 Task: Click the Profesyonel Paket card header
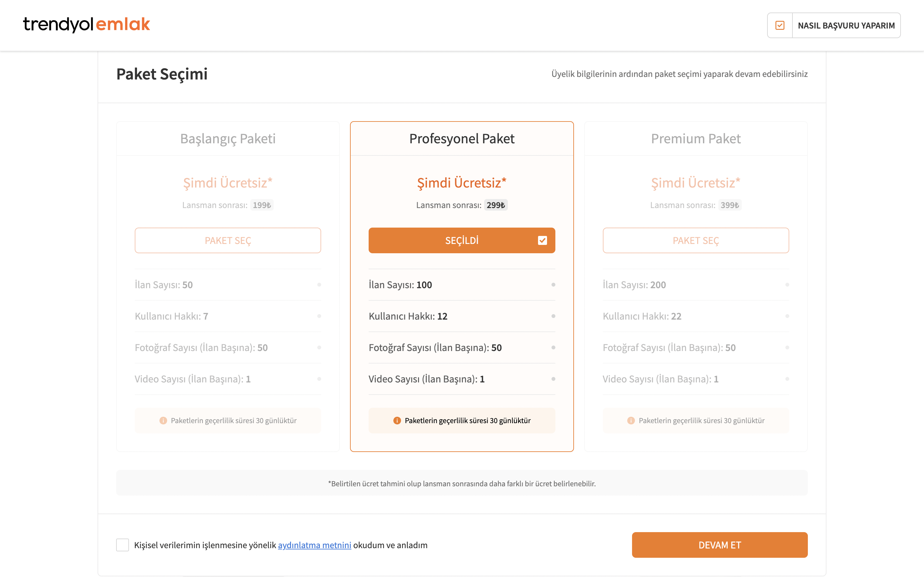462,139
